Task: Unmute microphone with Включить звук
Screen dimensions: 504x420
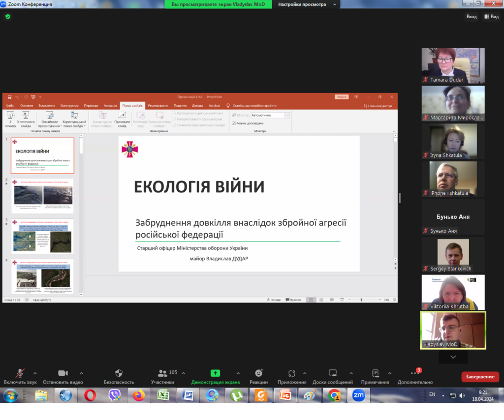Action: [20, 373]
